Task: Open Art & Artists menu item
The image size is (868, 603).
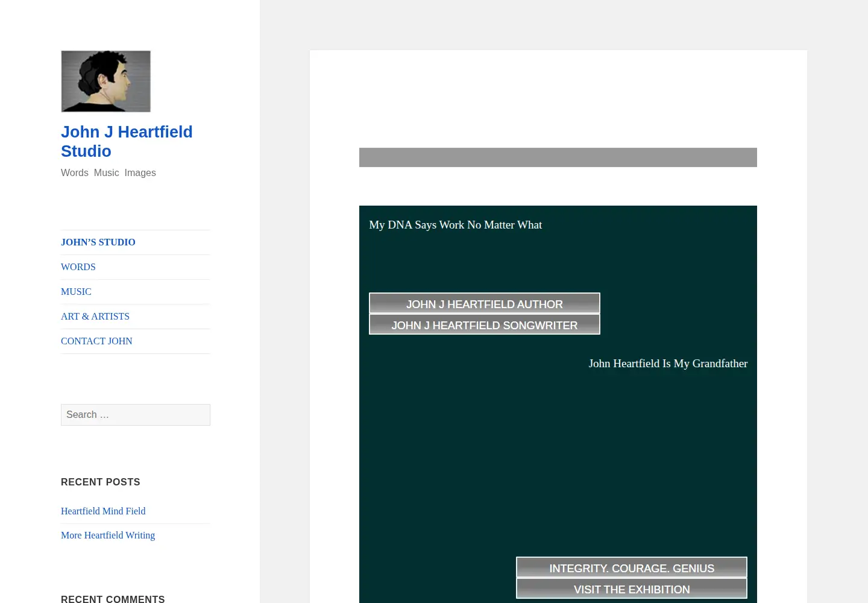Action: tap(95, 317)
